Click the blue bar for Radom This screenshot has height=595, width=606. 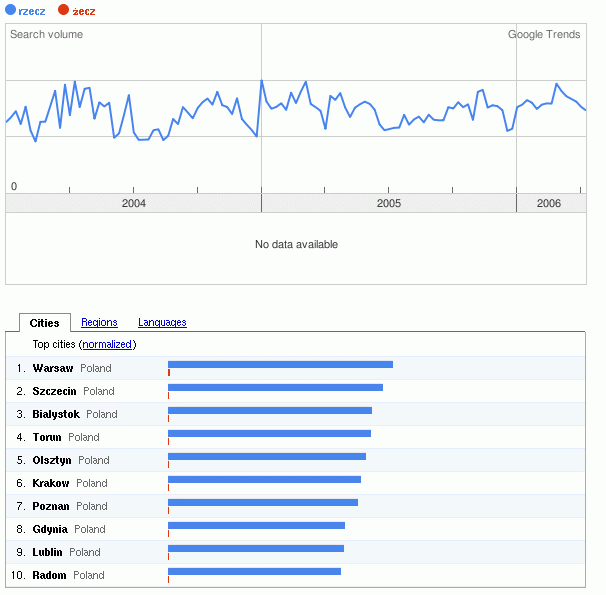(x=254, y=571)
